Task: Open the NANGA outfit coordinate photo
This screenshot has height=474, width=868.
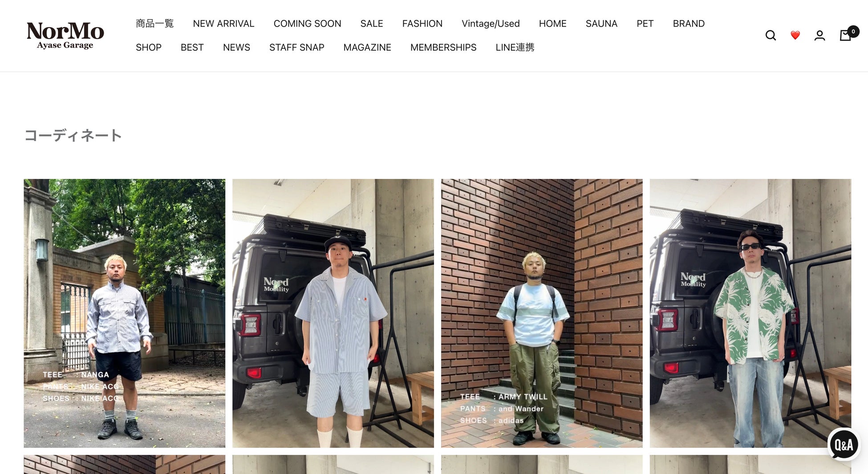Action: (x=124, y=313)
